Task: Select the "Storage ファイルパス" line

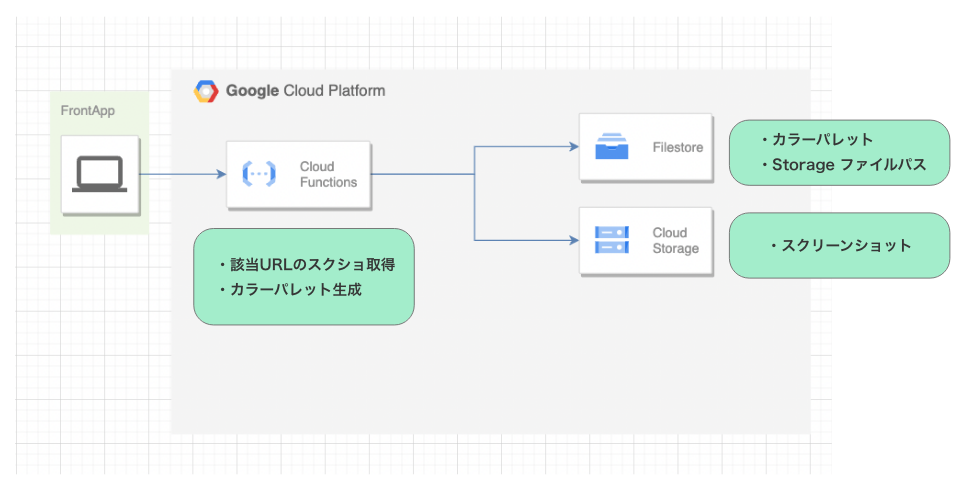Action: (x=844, y=164)
